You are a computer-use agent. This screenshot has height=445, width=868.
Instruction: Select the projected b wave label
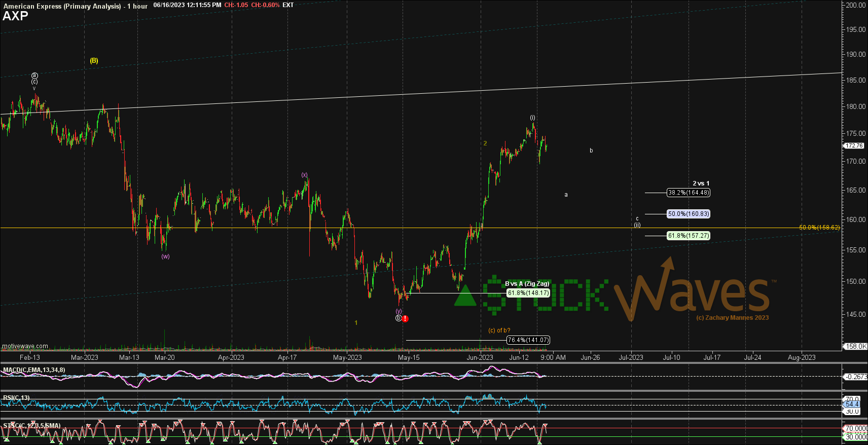tap(591, 151)
